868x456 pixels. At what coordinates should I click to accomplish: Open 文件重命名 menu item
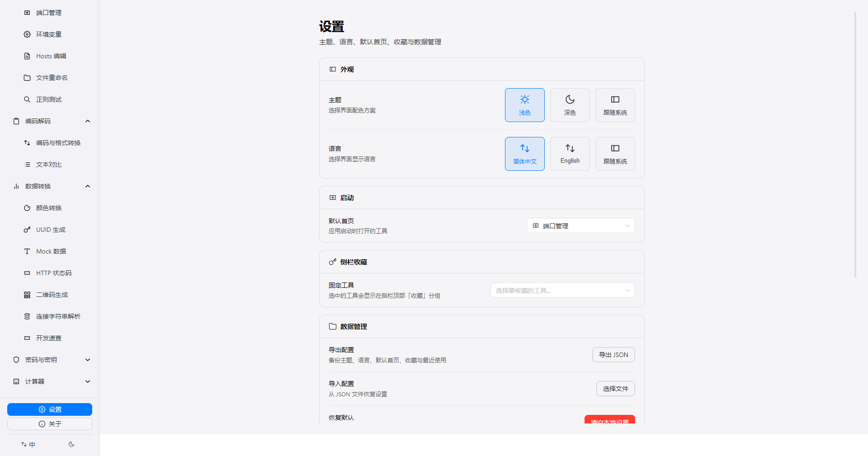[50, 78]
